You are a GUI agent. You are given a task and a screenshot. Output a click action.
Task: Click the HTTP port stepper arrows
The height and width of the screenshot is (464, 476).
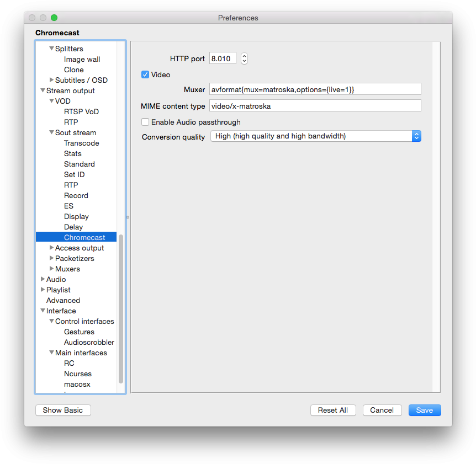244,58
